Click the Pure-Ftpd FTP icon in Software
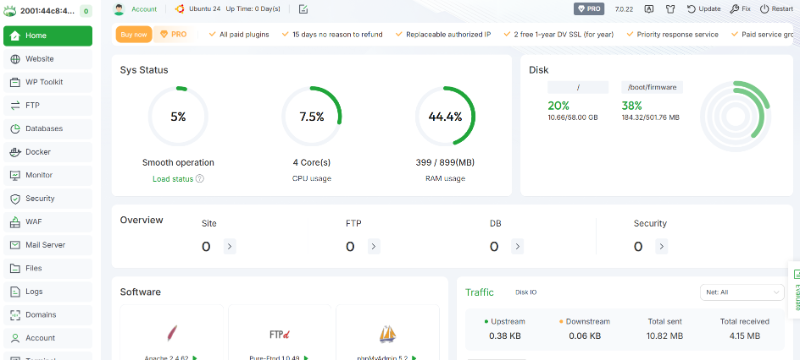Viewport: 800px width, 360px height. point(280,335)
